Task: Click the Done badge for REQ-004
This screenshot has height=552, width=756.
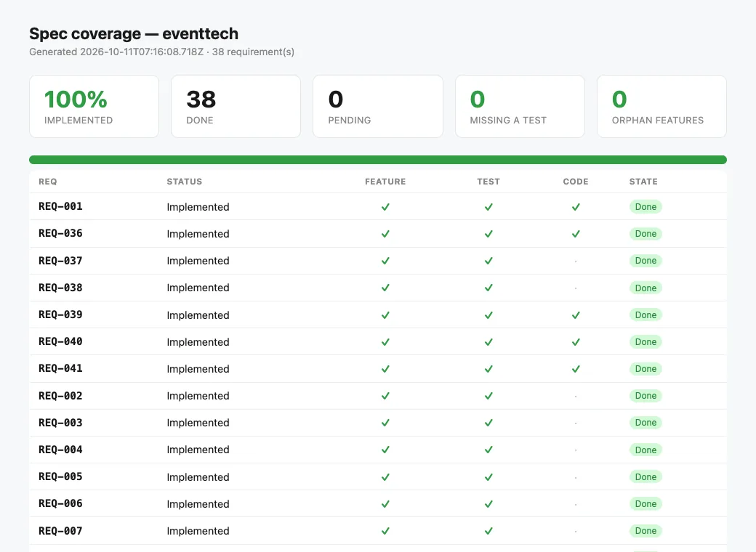Action: point(646,450)
